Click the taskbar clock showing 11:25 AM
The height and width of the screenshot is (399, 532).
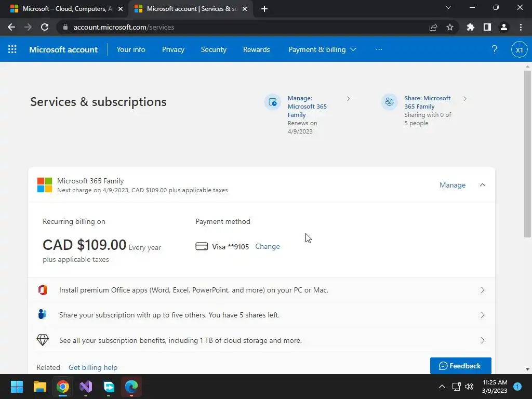tap(495, 387)
